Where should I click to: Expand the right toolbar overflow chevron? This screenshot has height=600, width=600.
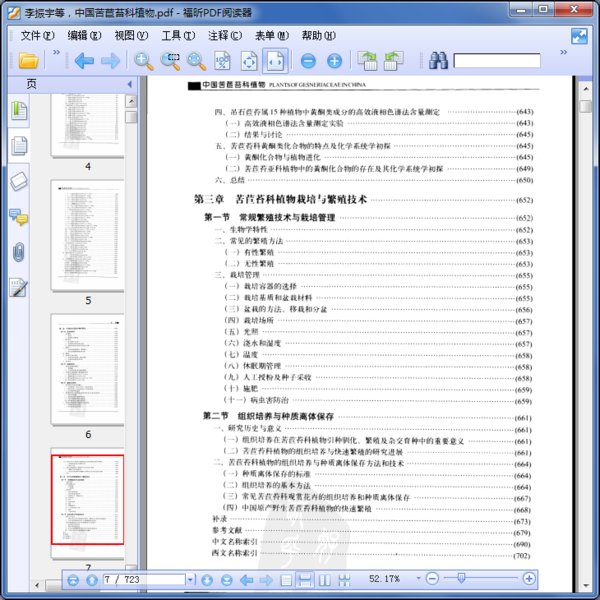(x=563, y=52)
